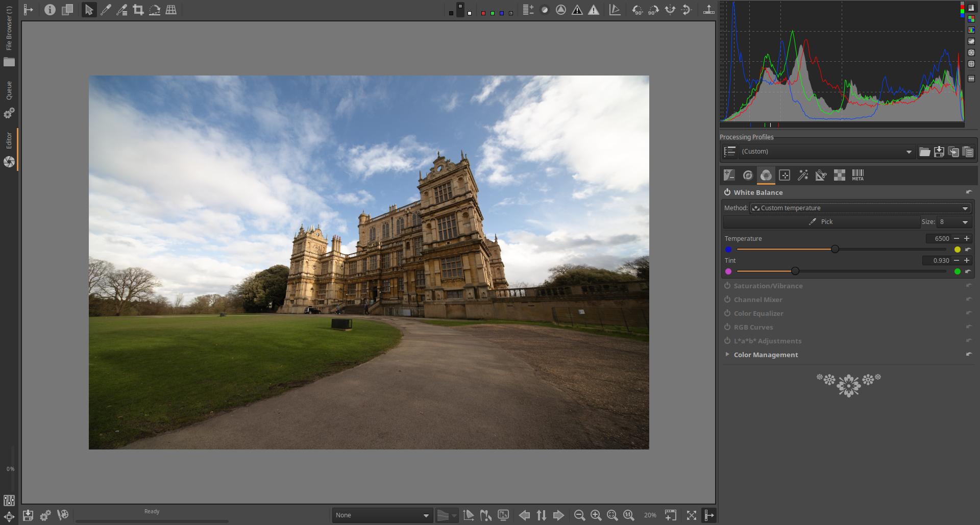The image size is (980, 525).
Task: Select the Crop tool in top toolbar
Action: tap(138, 10)
